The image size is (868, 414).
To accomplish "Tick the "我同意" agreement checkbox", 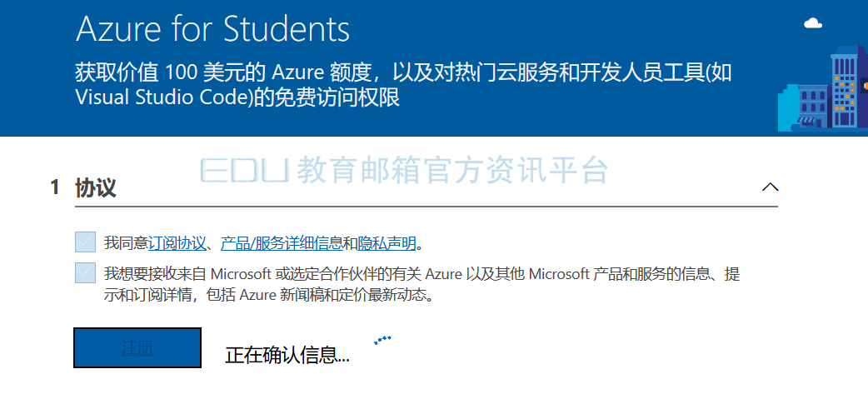I will [85, 242].
